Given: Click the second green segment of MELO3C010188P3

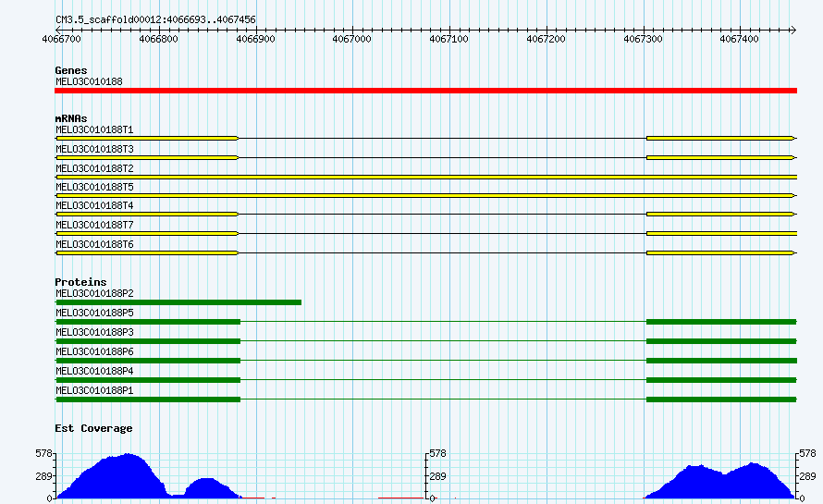Looking at the screenshot, I should 721,341.
